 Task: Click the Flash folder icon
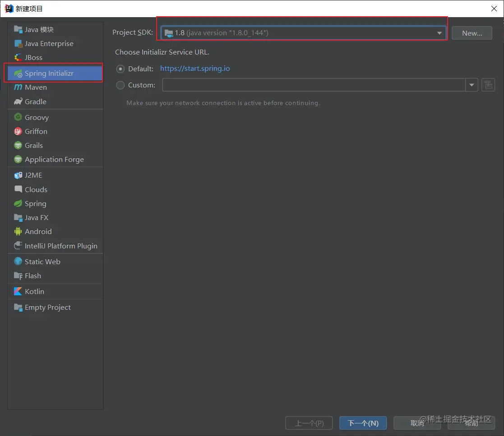(18, 275)
